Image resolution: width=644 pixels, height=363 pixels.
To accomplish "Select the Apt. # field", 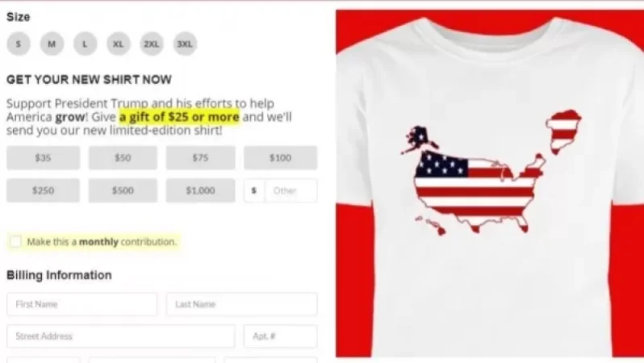I will [x=281, y=336].
